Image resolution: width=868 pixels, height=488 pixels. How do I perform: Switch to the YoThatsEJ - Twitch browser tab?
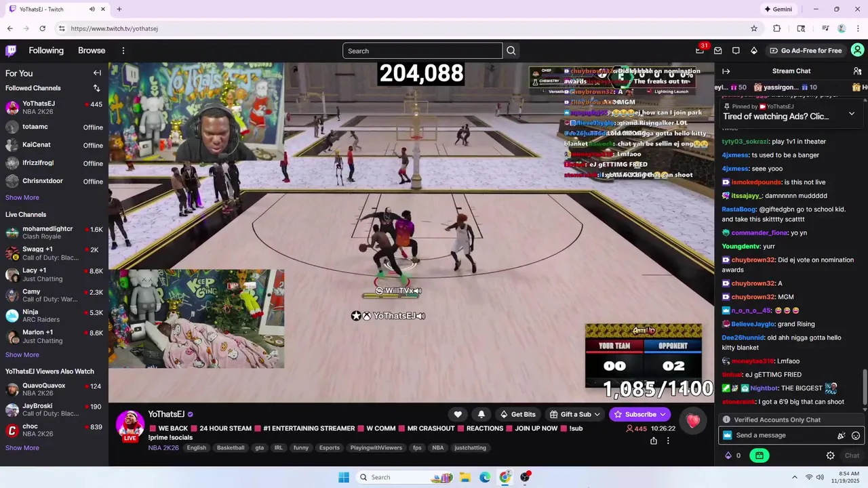pos(57,9)
